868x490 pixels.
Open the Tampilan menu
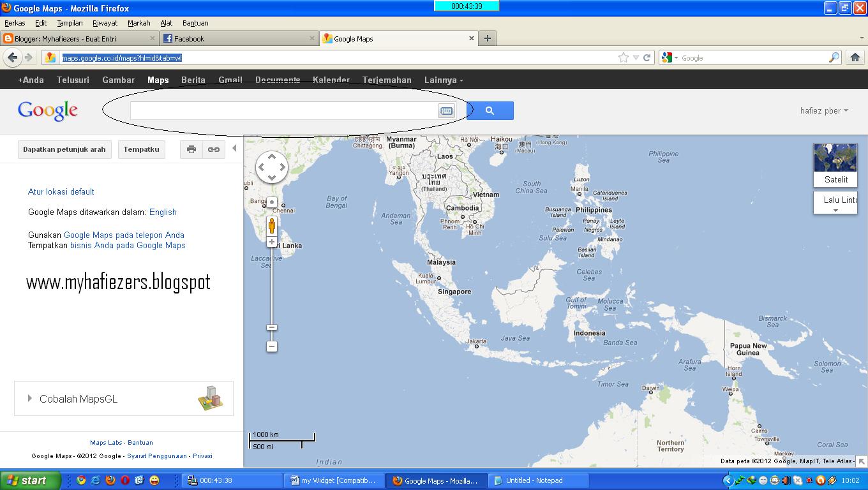tap(70, 23)
